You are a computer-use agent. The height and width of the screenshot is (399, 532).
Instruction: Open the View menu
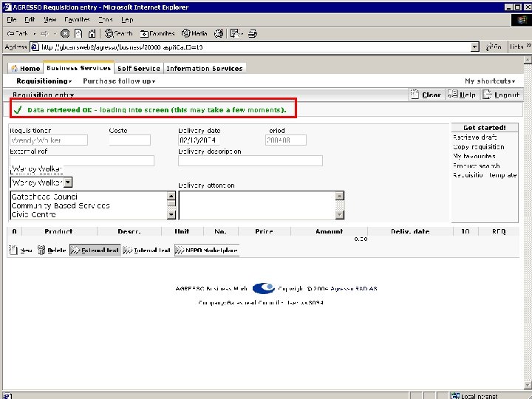50,20
